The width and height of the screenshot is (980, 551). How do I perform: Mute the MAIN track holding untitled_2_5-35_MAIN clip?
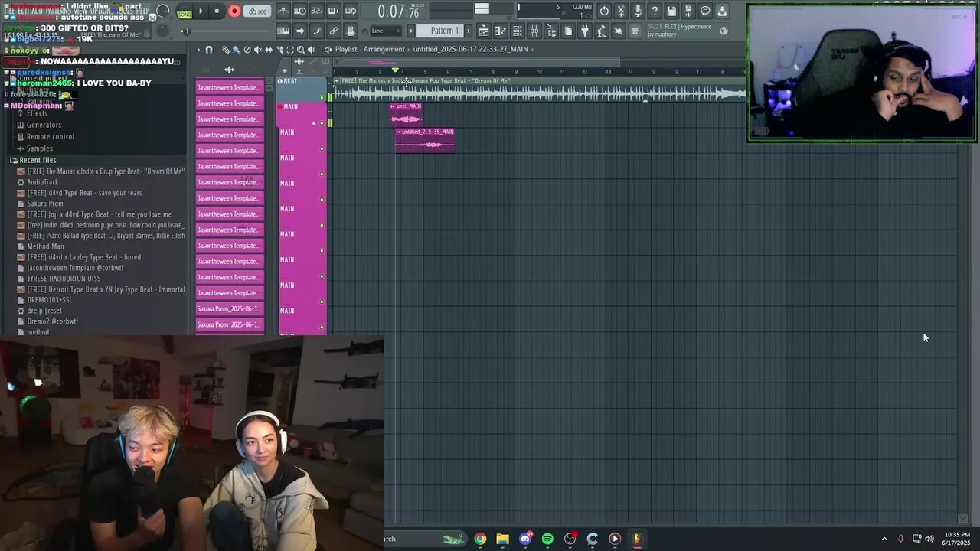tap(322, 148)
